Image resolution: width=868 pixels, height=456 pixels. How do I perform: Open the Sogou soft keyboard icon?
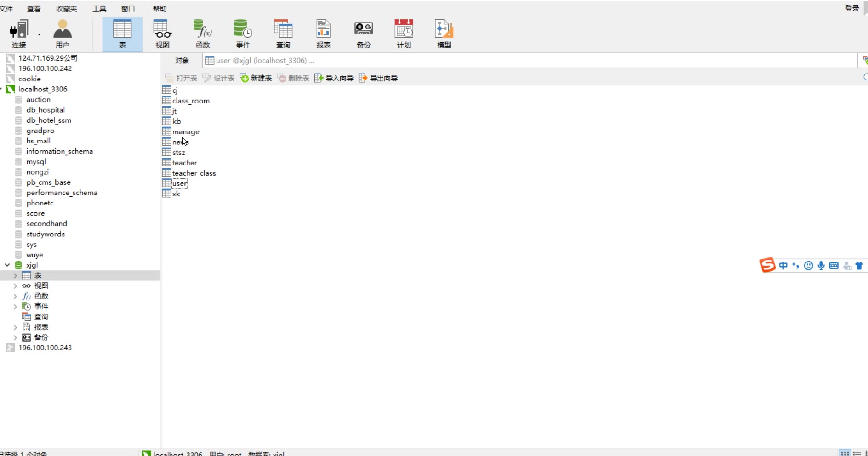[834, 265]
